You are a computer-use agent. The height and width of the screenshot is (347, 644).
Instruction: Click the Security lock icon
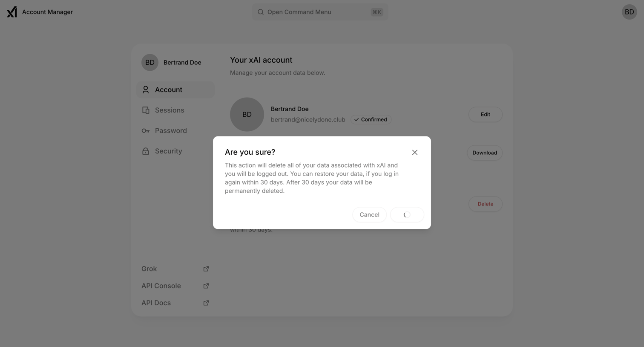tap(146, 151)
